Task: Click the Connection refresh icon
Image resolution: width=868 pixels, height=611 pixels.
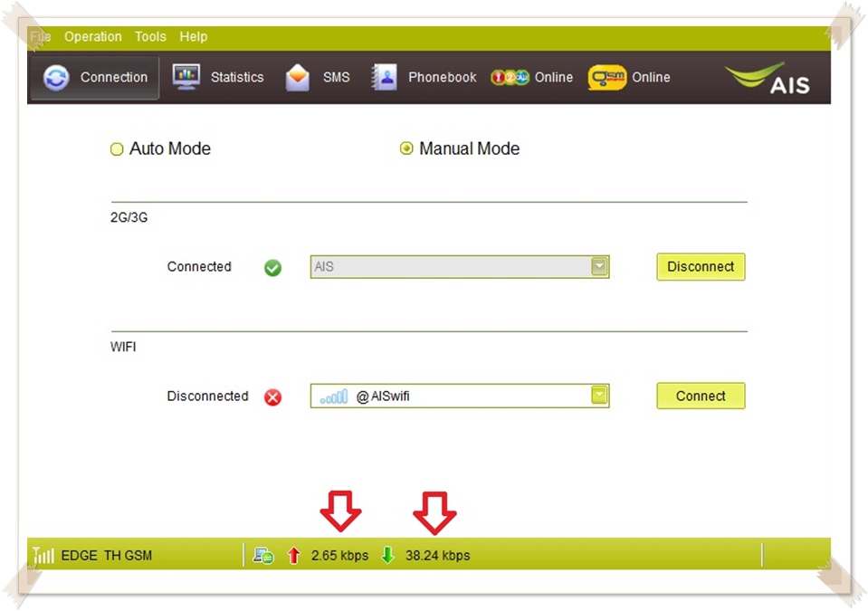Action: [56, 78]
